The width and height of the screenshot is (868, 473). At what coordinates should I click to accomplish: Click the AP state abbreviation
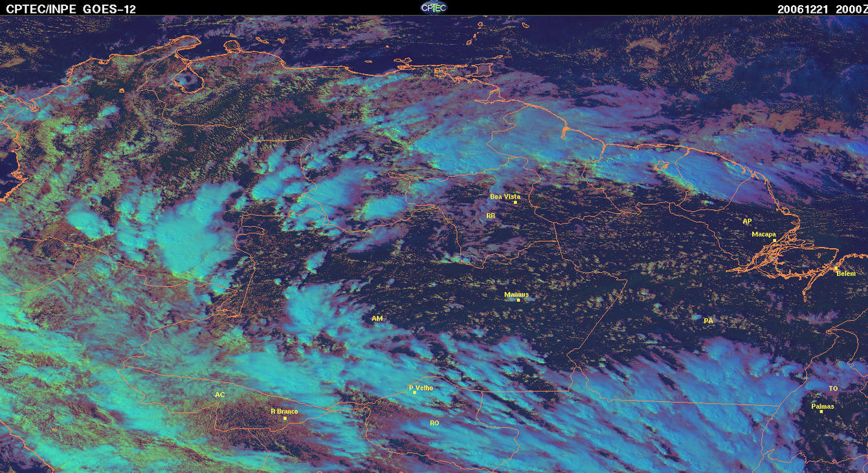(747, 221)
